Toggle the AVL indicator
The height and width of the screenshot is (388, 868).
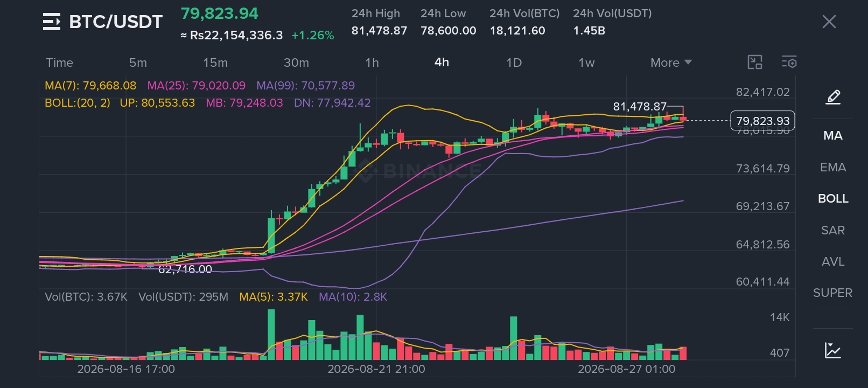tap(833, 261)
